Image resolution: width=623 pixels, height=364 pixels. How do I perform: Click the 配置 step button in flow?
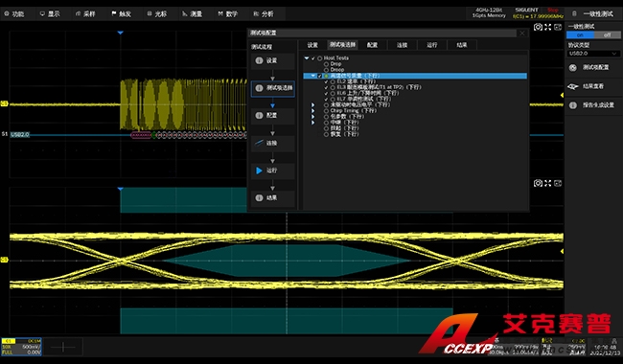pyautogui.click(x=272, y=115)
